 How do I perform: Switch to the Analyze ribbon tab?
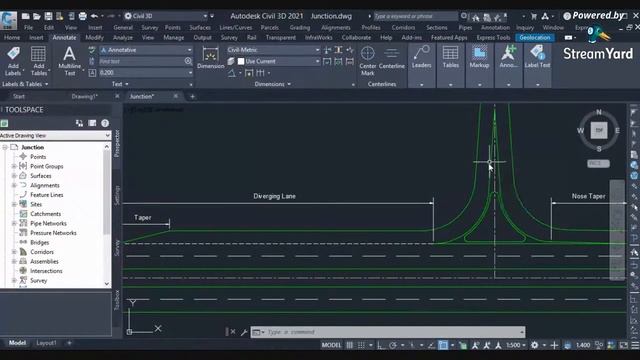coord(122,37)
